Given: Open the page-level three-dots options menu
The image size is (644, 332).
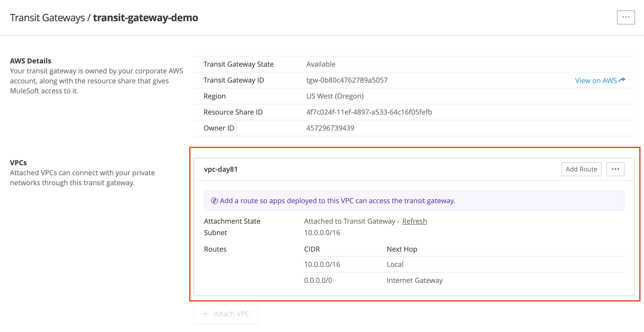Looking at the screenshot, I should pyautogui.click(x=626, y=17).
